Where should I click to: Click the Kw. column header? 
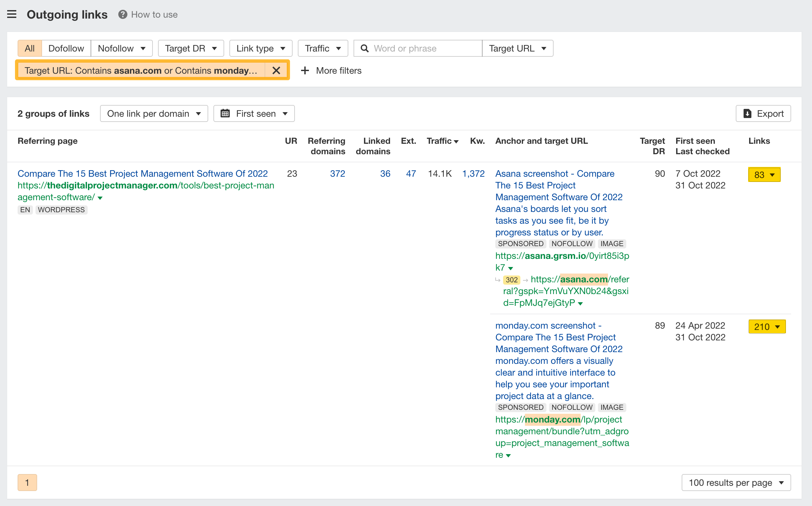pyautogui.click(x=477, y=141)
